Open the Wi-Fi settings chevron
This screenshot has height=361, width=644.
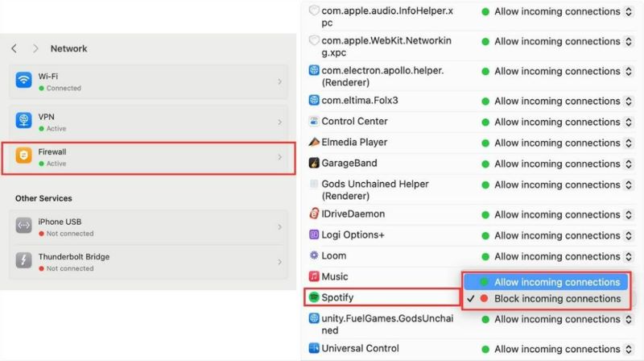pos(279,82)
